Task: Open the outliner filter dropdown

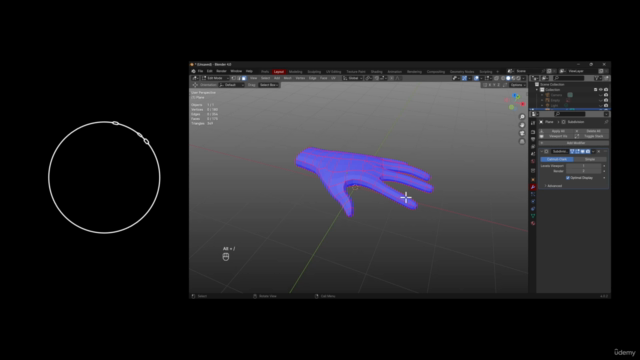Action: pyautogui.click(x=598, y=78)
